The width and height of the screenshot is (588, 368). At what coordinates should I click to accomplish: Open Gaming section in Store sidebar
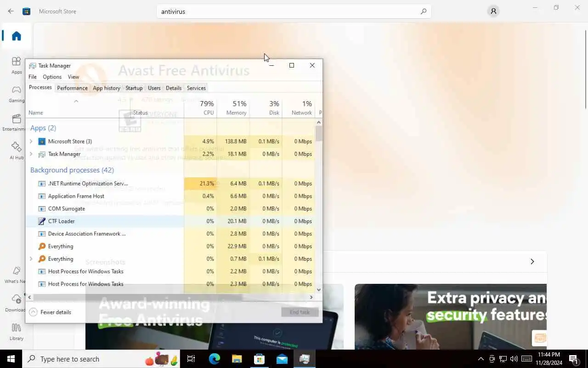pos(17,94)
